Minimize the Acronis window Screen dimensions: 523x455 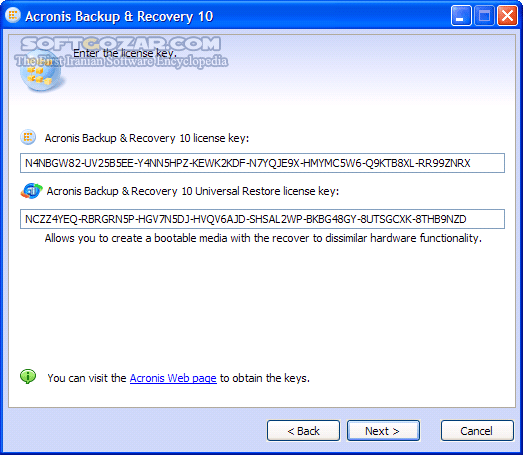[x=461, y=16]
